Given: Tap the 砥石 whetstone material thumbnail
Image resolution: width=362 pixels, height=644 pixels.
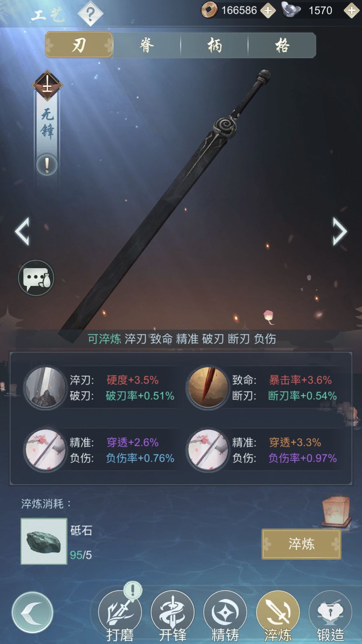Looking at the screenshot, I should tap(44, 542).
